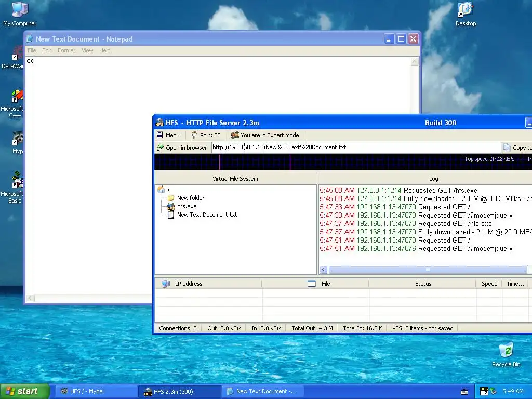Image resolution: width=532 pixels, height=399 pixels.
Task: Toggle the Expert mode button in HFS
Action: 265,135
